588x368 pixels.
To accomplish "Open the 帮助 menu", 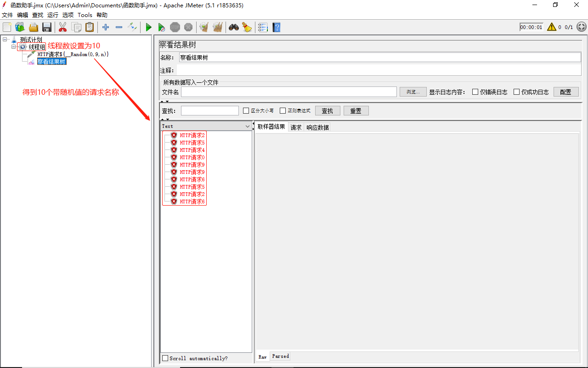I will pos(102,15).
